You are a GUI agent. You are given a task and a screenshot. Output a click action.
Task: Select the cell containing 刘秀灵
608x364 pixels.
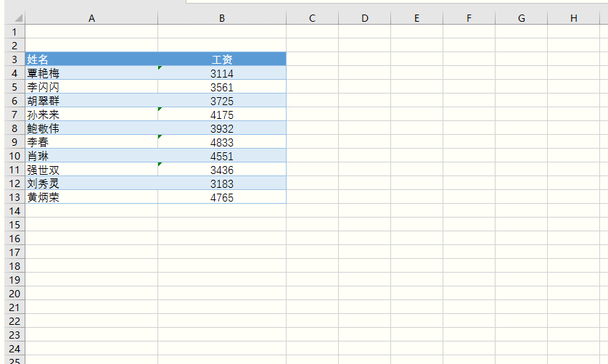pyautogui.click(x=91, y=183)
